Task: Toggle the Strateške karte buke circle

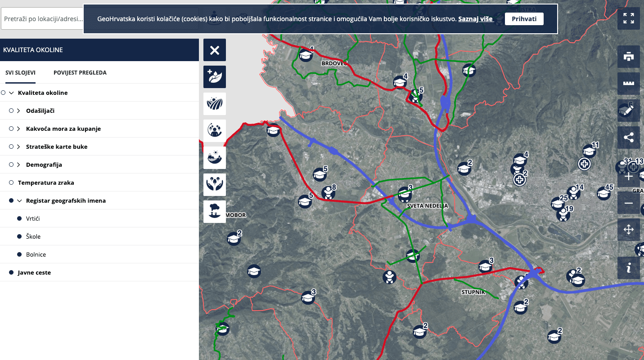Action: point(11,147)
